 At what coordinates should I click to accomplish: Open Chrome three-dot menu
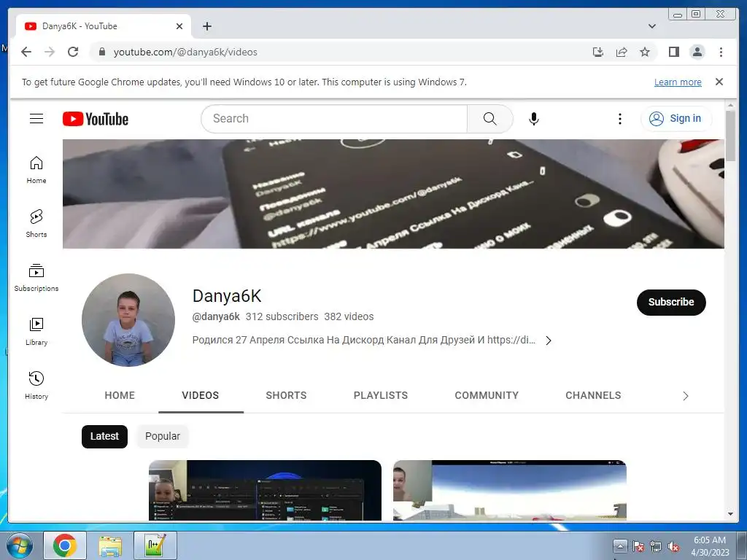pyautogui.click(x=721, y=52)
